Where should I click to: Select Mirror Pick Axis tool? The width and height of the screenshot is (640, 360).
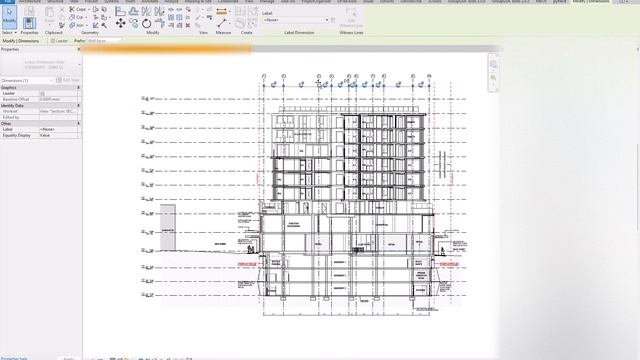pyautogui.click(x=146, y=11)
